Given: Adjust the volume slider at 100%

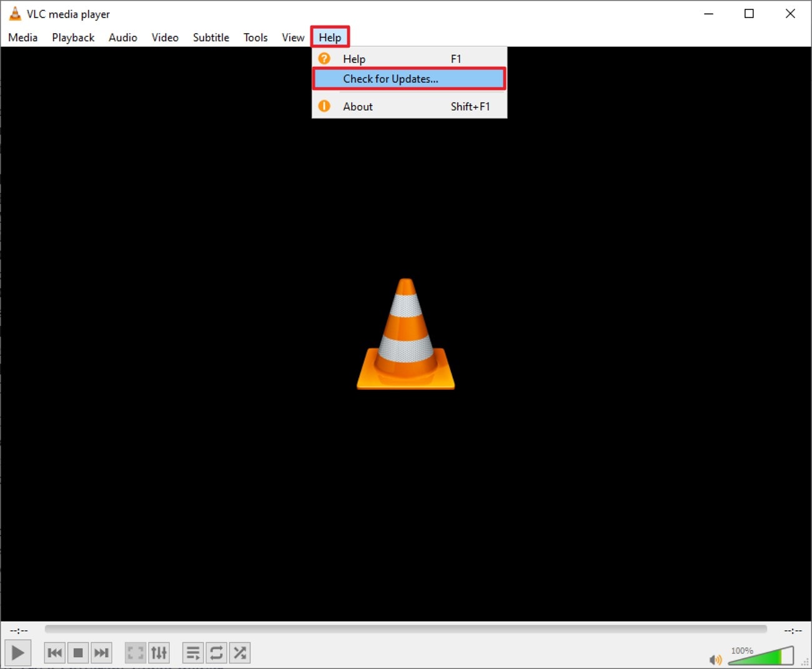Looking at the screenshot, I should coord(761,656).
